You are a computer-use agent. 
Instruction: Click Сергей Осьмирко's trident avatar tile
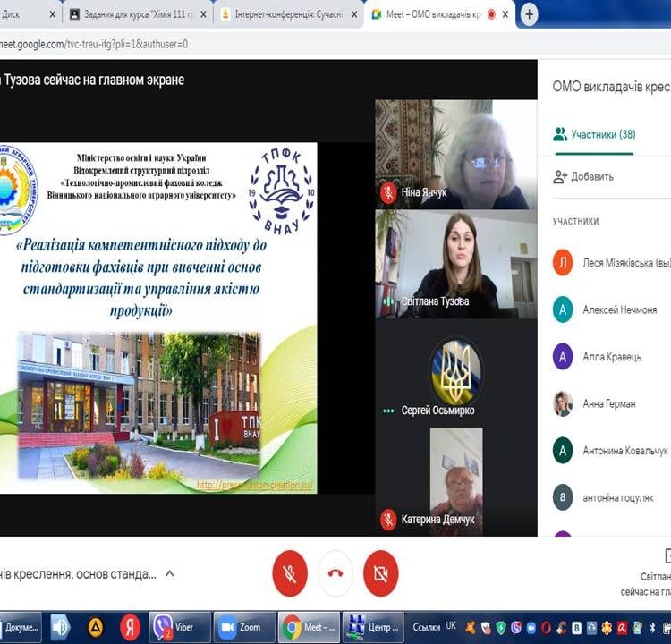click(455, 372)
